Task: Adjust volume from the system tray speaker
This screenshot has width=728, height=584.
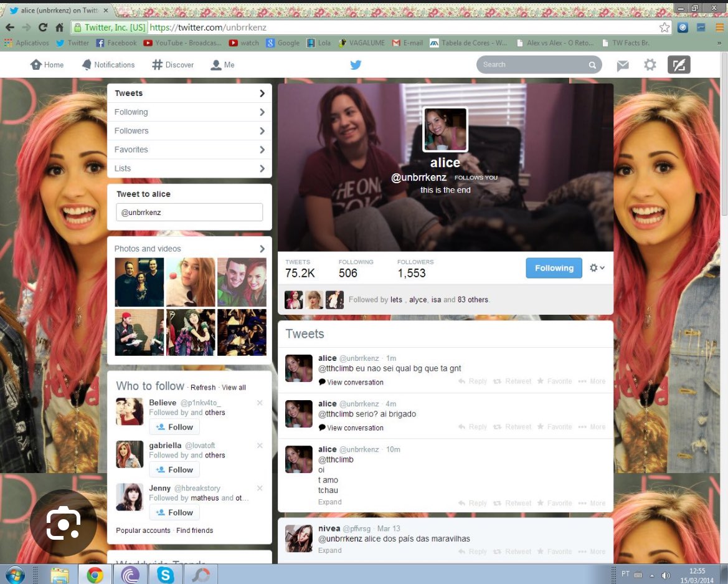Action: (666, 574)
